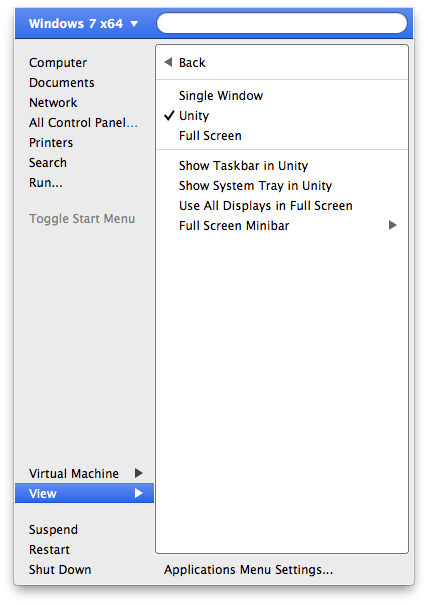Open All Control Panel items
This screenshot has height=605, width=428.
tap(83, 123)
